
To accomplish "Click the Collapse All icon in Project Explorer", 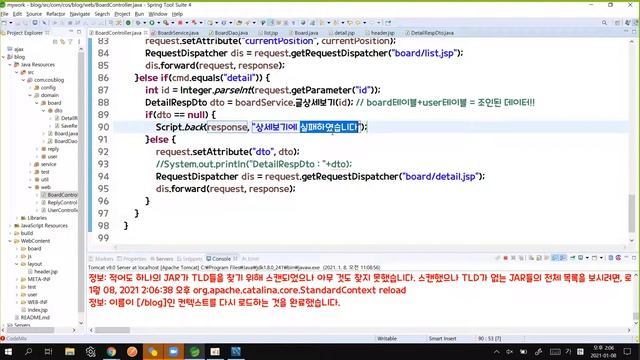I will tap(55, 41).
